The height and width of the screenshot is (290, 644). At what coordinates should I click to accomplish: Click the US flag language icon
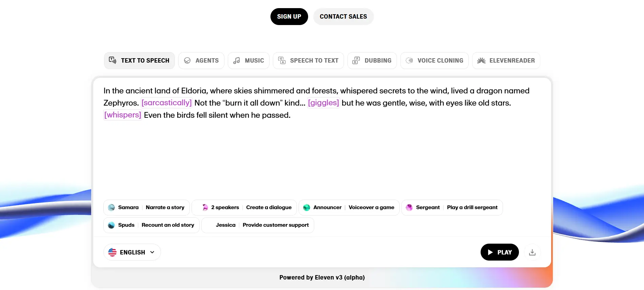point(112,252)
